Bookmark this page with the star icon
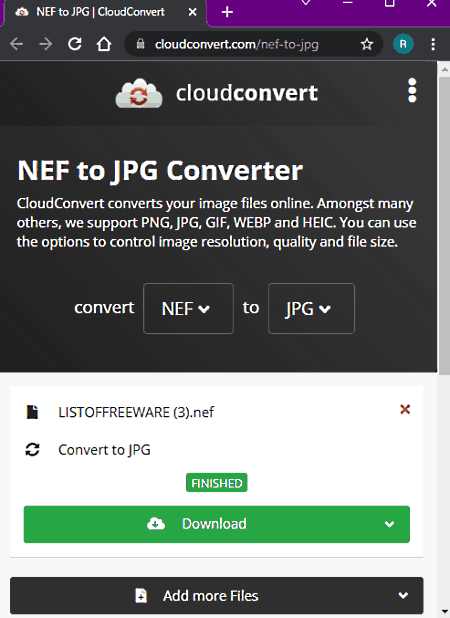The height and width of the screenshot is (618, 450). [x=366, y=44]
